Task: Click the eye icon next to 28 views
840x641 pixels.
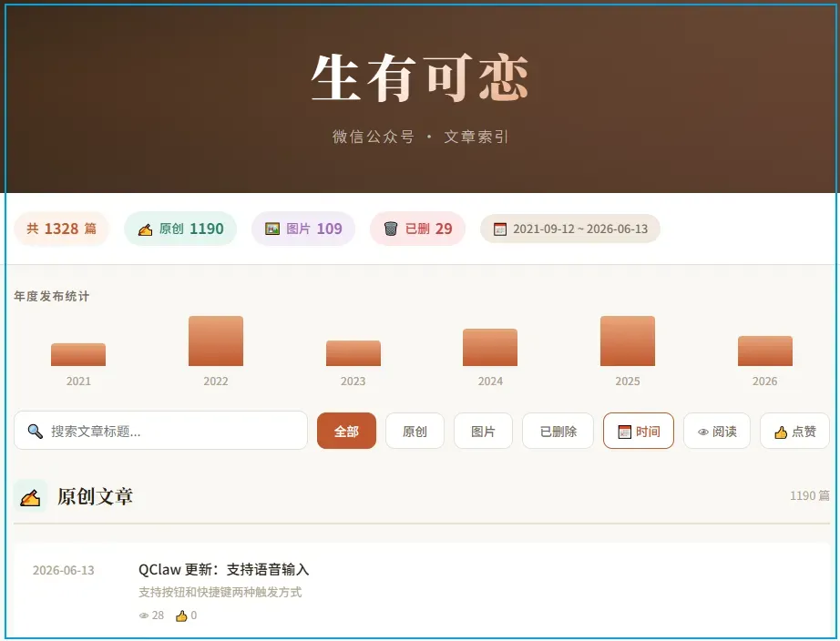Action: point(144,616)
